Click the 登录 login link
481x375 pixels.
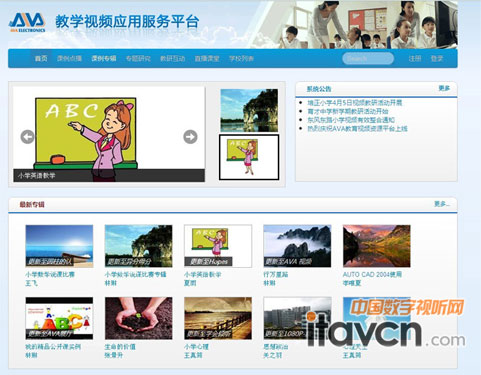[x=437, y=58]
